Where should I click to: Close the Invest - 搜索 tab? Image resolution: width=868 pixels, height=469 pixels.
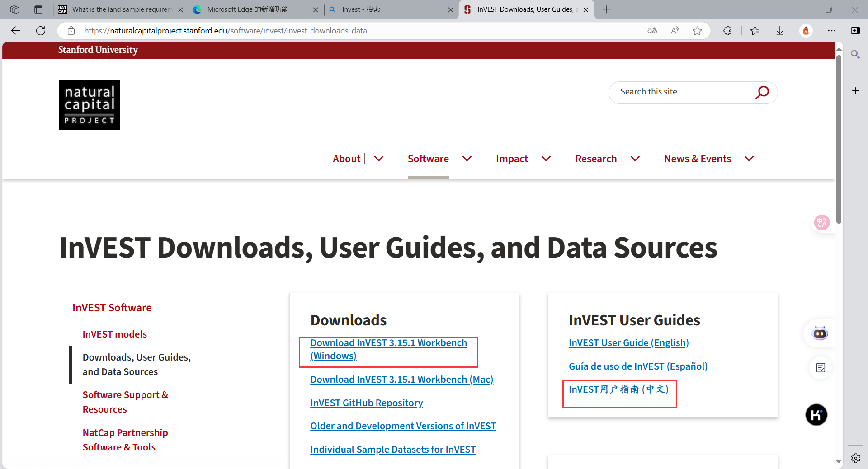click(450, 9)
